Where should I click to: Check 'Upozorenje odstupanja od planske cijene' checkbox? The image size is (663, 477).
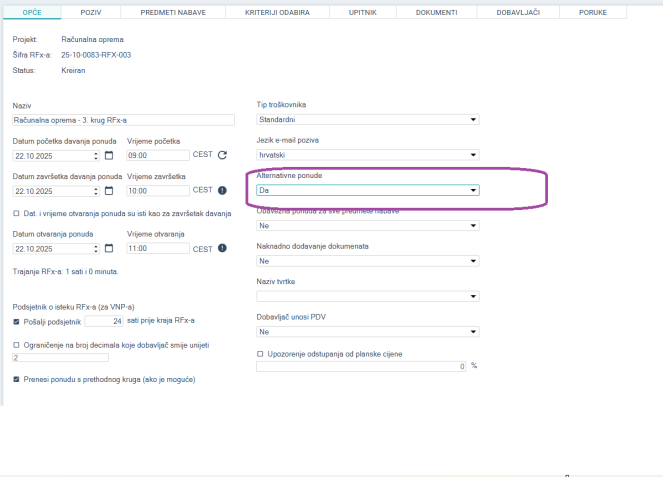click(261, 353)
